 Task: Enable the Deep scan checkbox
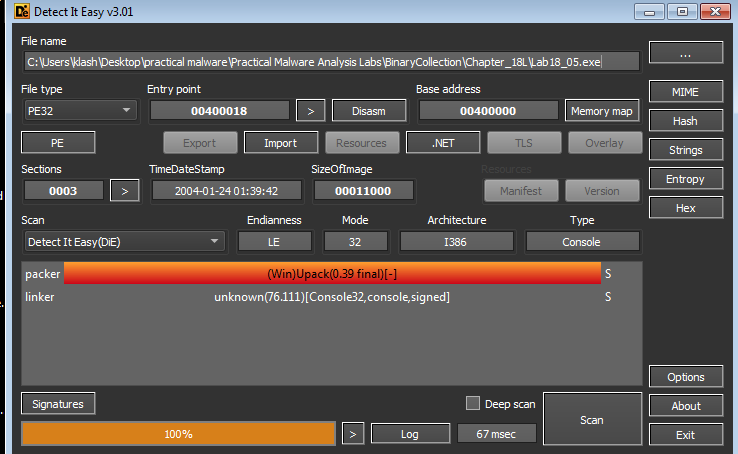coord(473,403)
